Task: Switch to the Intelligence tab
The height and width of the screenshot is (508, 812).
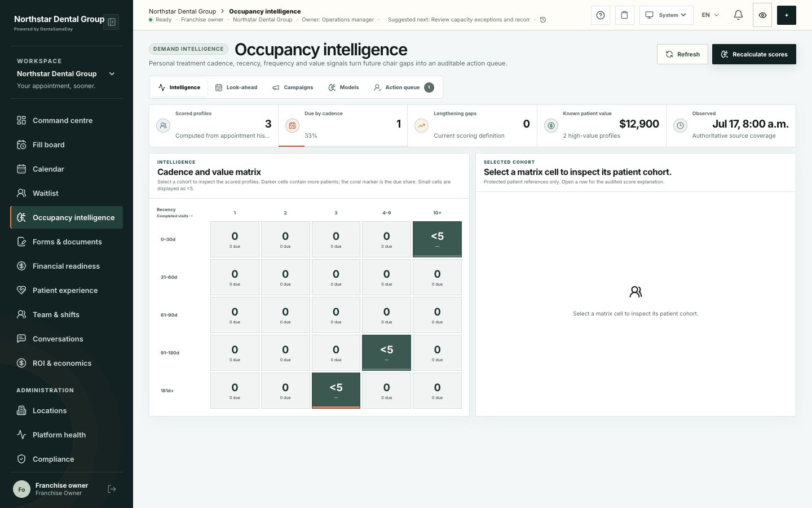Action: 179,87
